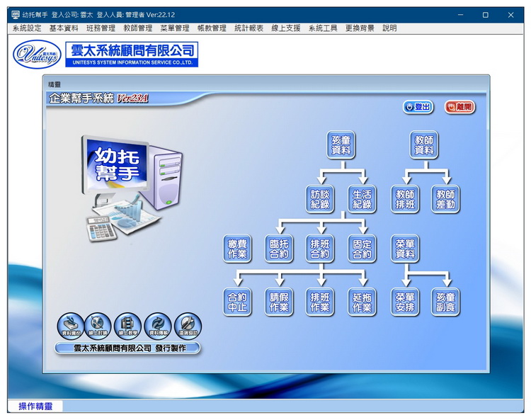The height and width of the screenshot is (420, 531).
Task: Open 教師排班 tile
Action: (405, 199)
